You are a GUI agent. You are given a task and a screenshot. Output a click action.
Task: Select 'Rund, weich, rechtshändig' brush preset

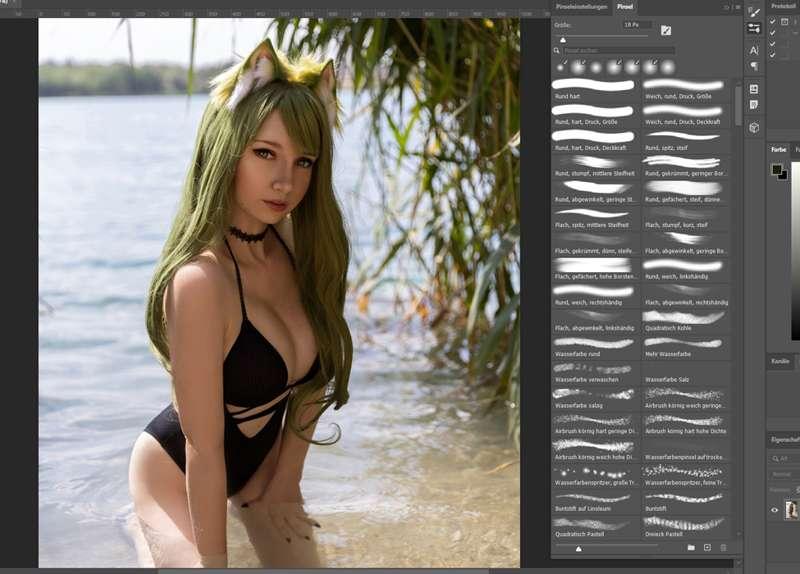coord(594,295)
